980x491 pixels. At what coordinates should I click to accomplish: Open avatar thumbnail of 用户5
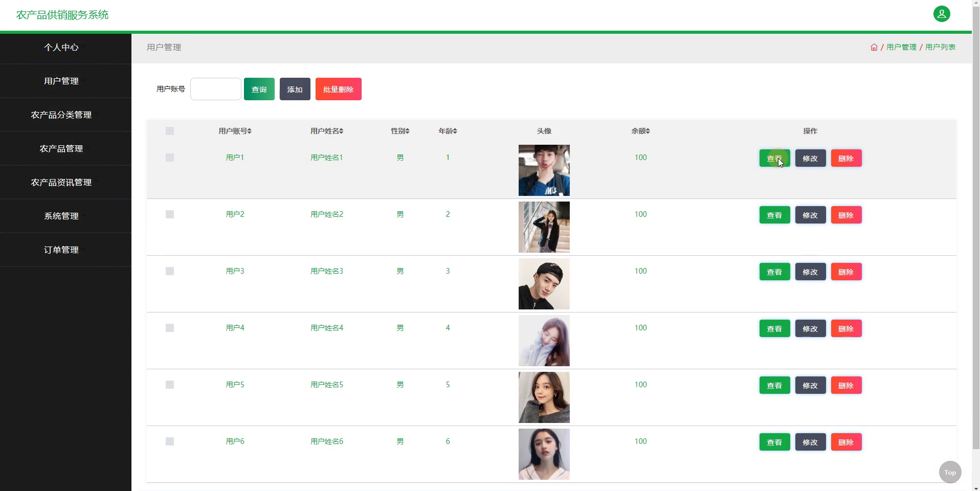pyautogui.click(x=544, y=397)
